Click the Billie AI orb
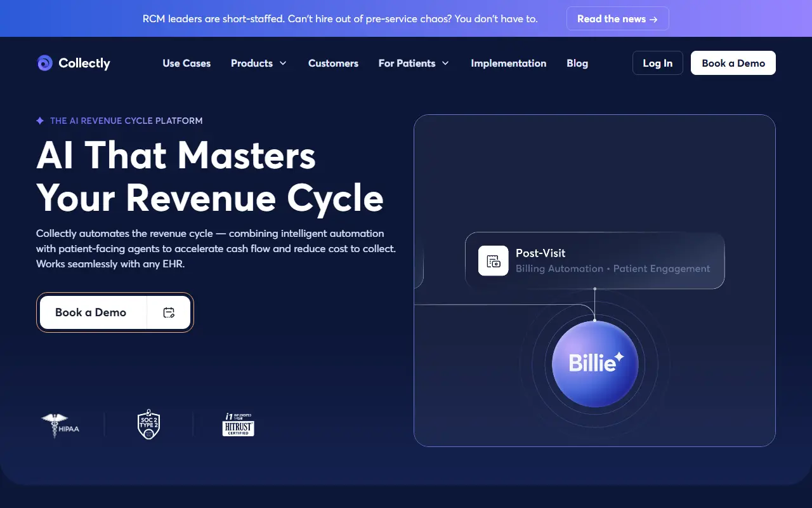 tap(594, 363)
